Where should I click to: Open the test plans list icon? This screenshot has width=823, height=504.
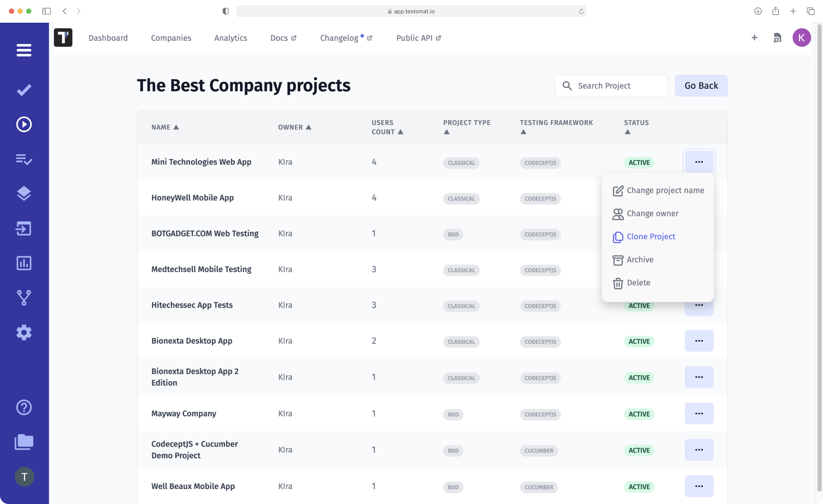[24, 159]
